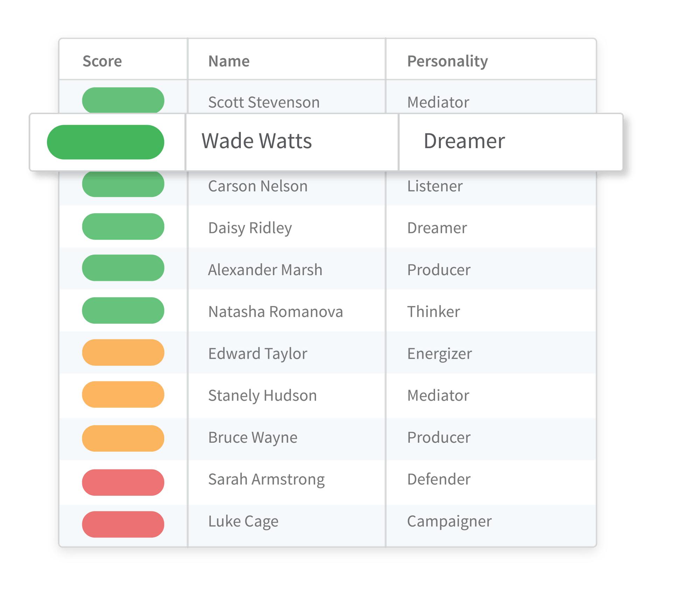Click Scott Stevenson's green score pill

(123, 100)
